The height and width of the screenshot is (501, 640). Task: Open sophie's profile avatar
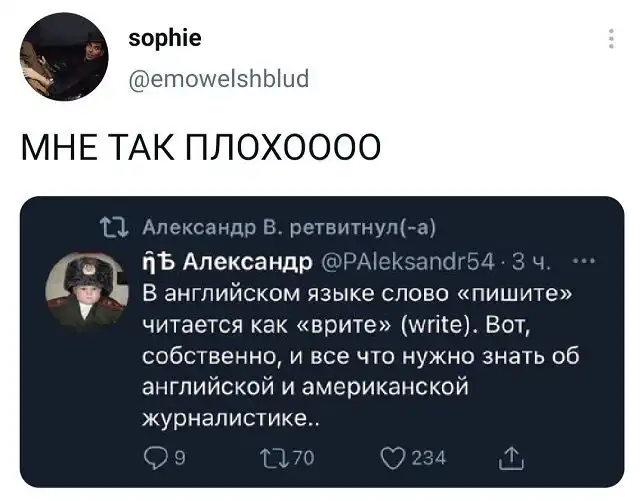pos(64,57)
